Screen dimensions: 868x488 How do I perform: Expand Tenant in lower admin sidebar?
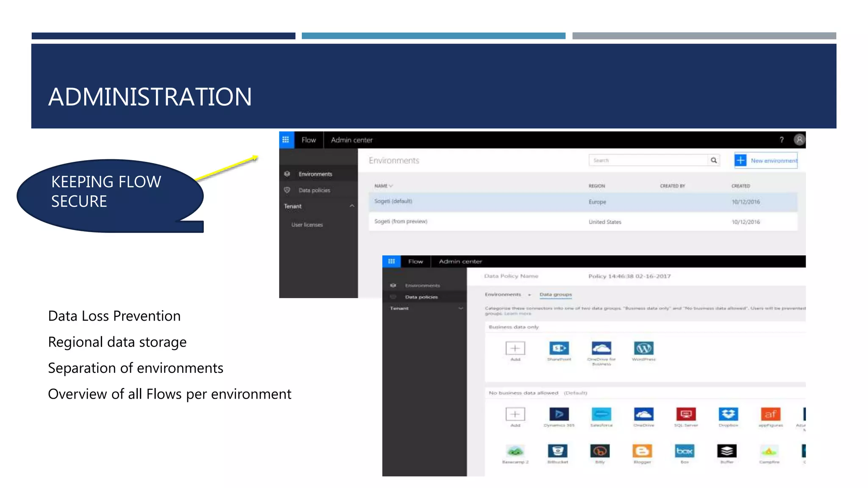461,308
